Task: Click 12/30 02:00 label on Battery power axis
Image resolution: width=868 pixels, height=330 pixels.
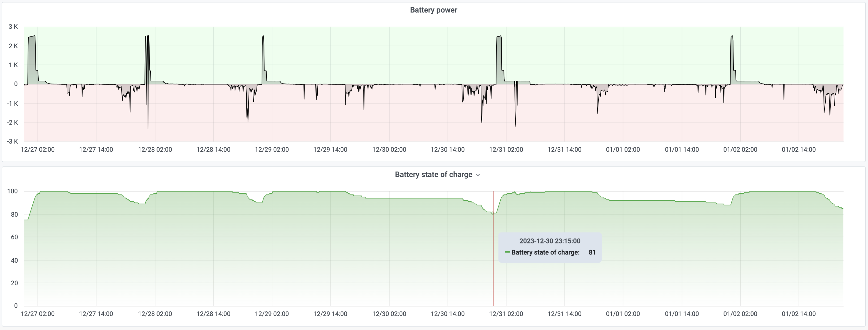Action: pos(389,150)
